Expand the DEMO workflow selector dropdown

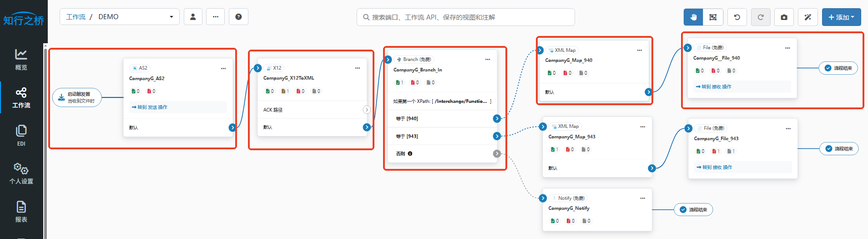tap(171, 17)
